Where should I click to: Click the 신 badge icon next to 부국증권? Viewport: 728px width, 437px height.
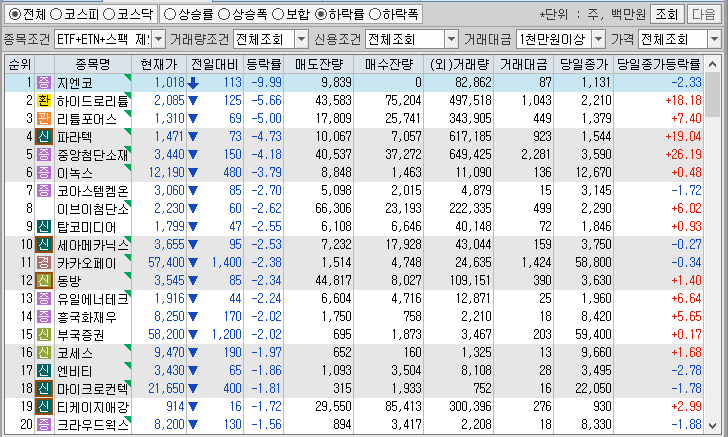(x=44, y=334)
